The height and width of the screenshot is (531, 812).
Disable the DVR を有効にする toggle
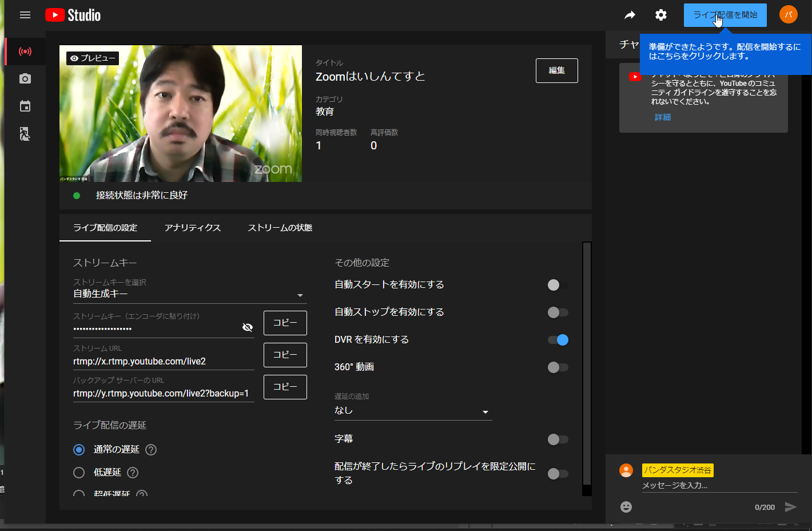pos(558,340)
